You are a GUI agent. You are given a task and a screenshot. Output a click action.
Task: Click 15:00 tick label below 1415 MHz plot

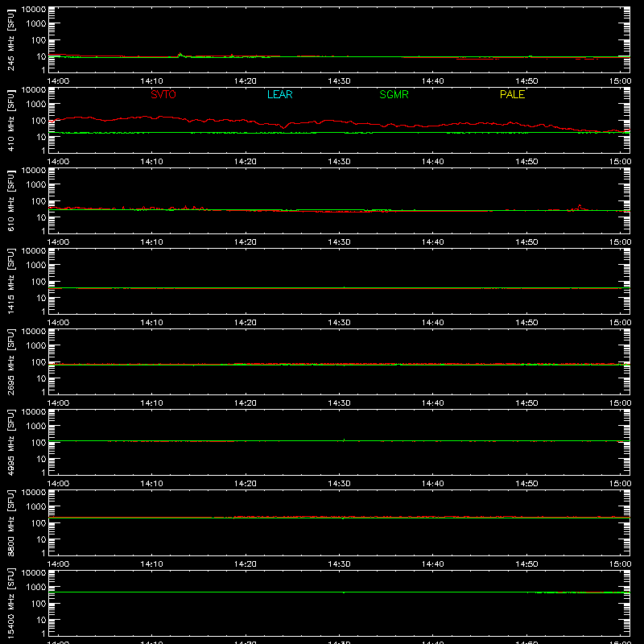(620, 323)
